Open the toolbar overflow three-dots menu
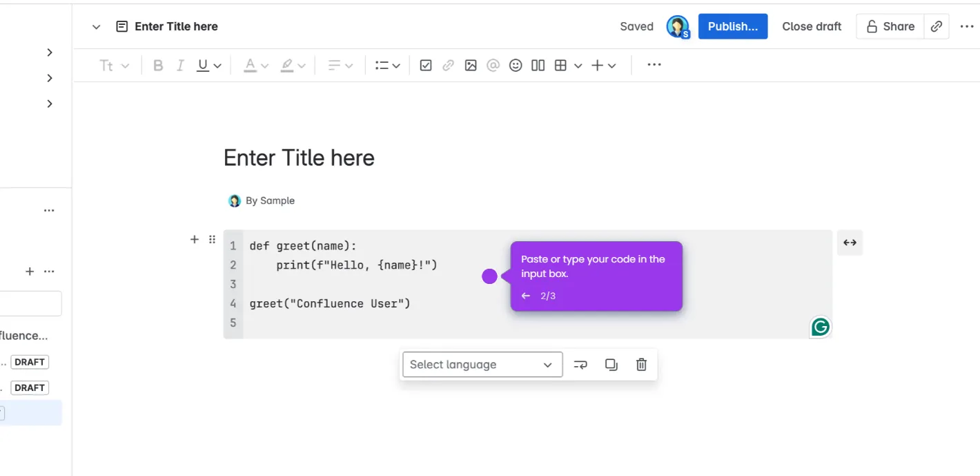 654,65
